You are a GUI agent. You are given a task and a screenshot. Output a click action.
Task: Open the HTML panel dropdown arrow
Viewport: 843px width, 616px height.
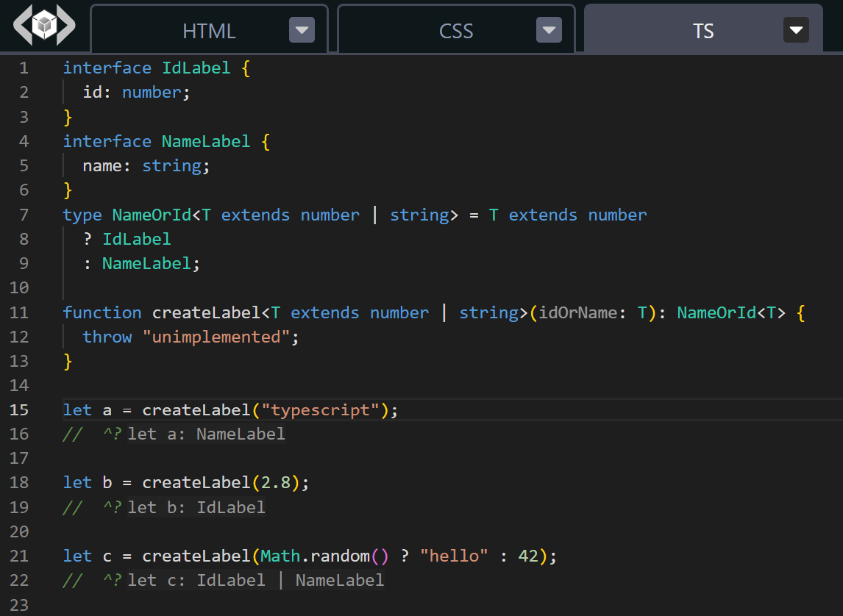(302, 30)
